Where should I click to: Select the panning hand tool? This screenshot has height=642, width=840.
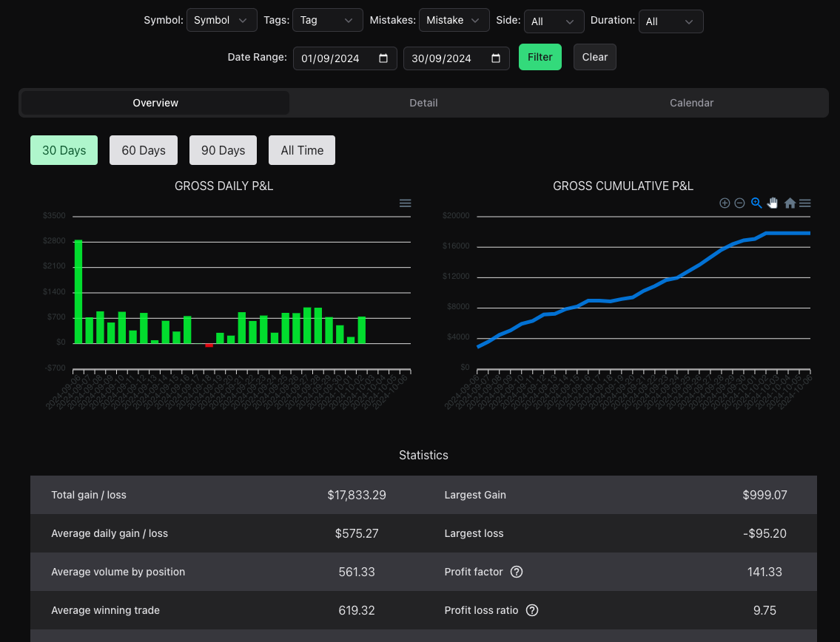coord(773,203)
